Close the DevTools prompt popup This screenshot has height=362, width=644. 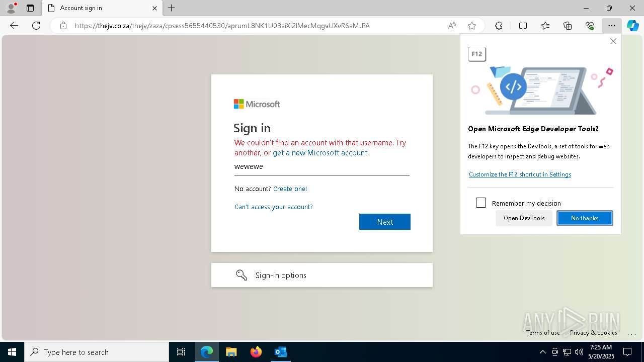[x=613, y=41]
